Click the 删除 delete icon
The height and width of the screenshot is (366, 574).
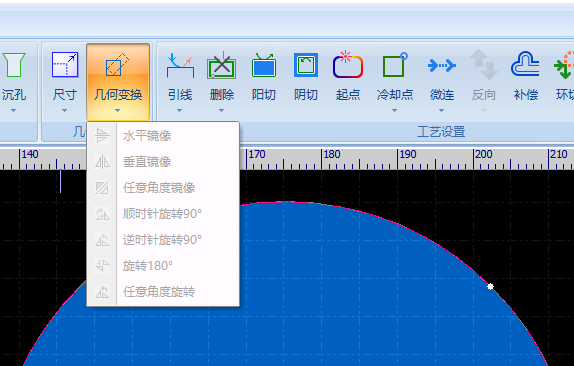pos(221,65)
